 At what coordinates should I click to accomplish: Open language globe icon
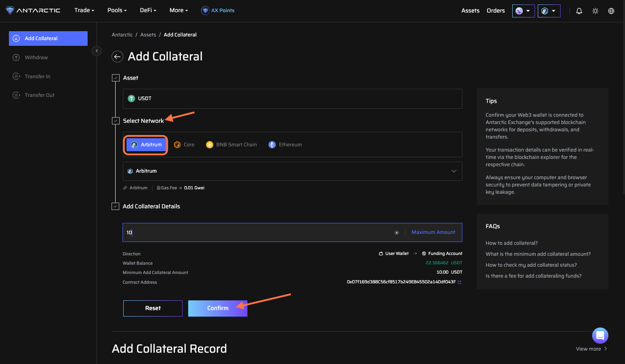(x=611, y=11)
